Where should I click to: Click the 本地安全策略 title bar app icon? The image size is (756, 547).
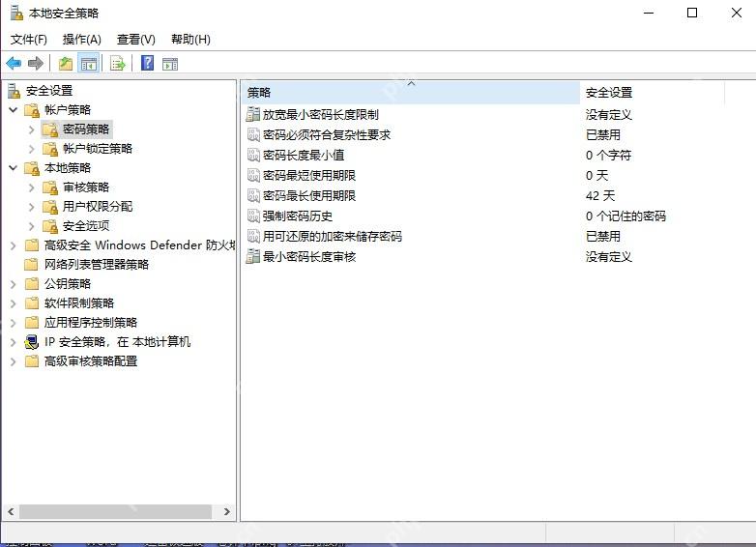16,13
